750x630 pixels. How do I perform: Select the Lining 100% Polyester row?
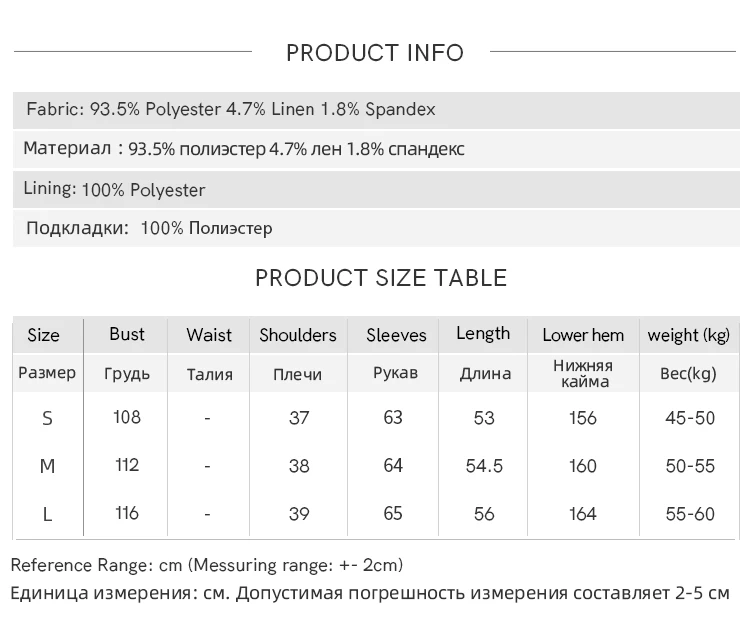(x=114, y=189)
